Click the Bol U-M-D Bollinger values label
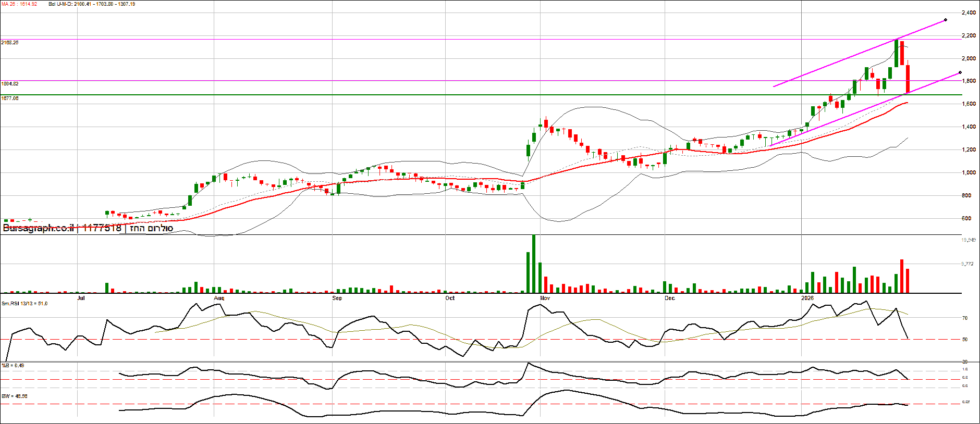This screenshot has height=424, width=980. pyautogui.click(x=92, y=4)
